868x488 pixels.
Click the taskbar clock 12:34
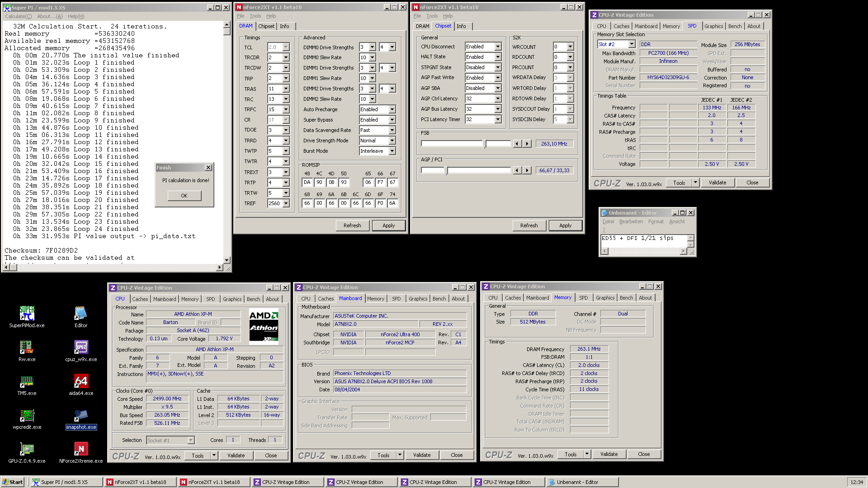point(856,482)
